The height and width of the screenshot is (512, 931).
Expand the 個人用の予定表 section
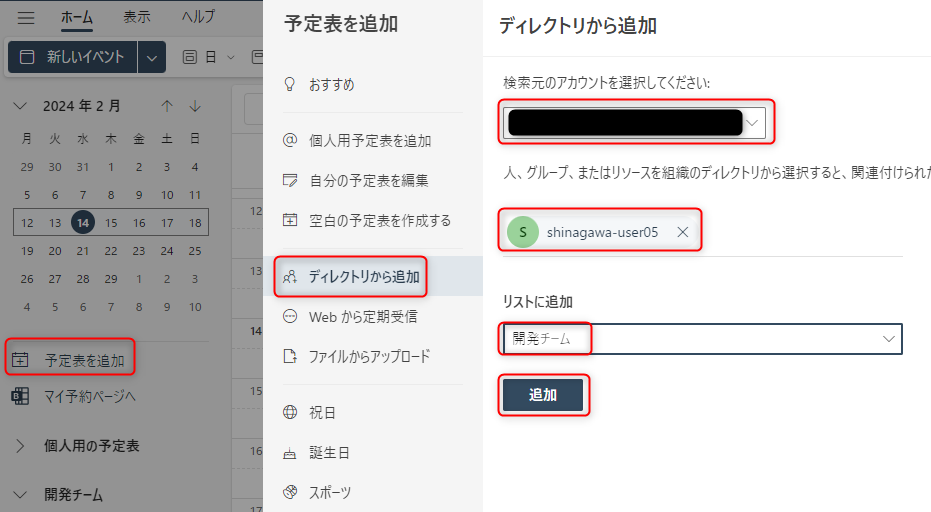(x=20, y=446)
